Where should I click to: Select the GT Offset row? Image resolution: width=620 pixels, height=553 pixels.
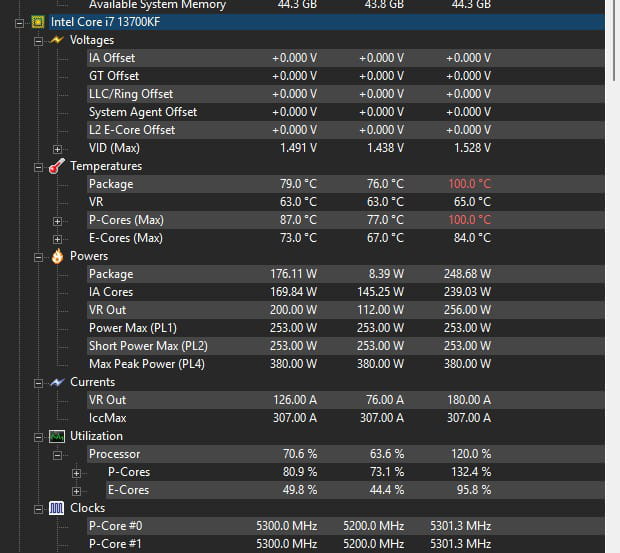[x=346, y=76]
